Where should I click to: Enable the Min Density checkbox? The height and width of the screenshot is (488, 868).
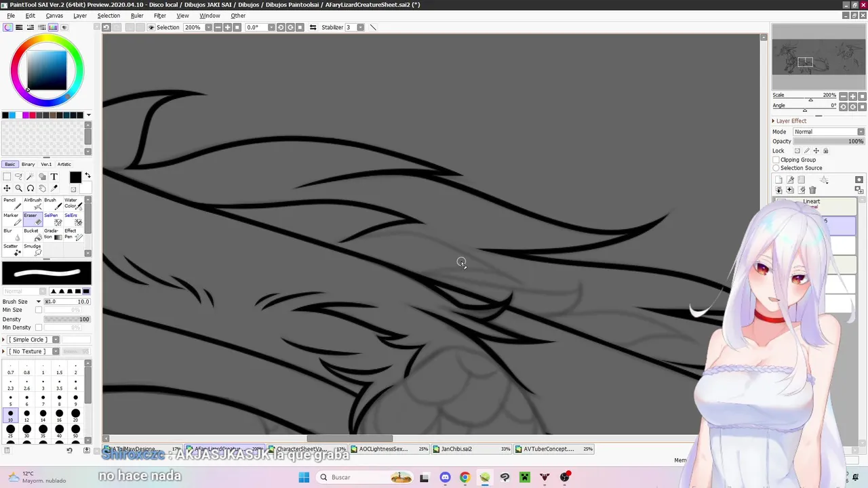coord(39,327)
